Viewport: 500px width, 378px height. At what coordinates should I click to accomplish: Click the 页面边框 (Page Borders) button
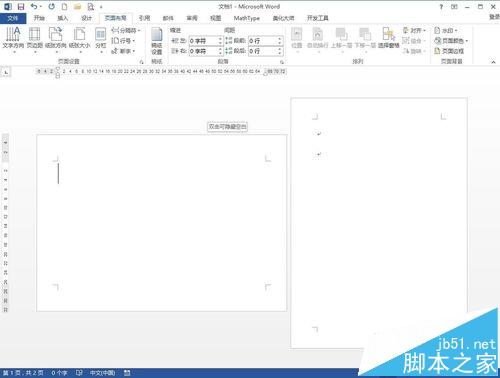click(x=449, y=51)
